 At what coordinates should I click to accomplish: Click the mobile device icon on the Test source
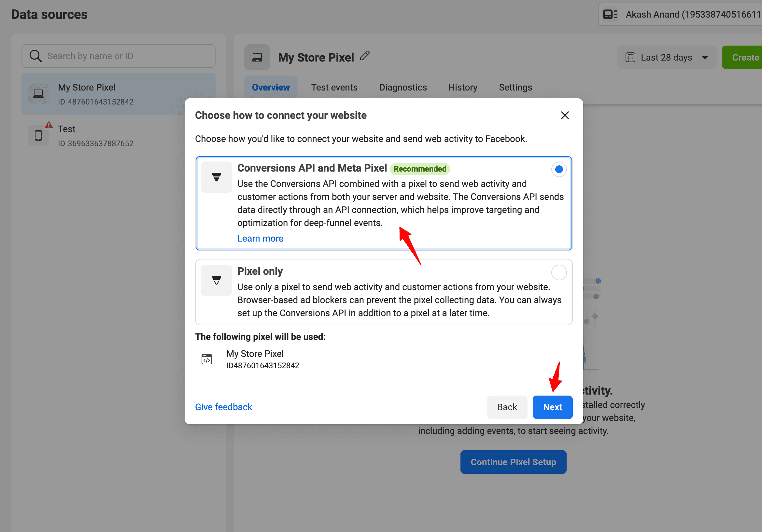(38, 135)
